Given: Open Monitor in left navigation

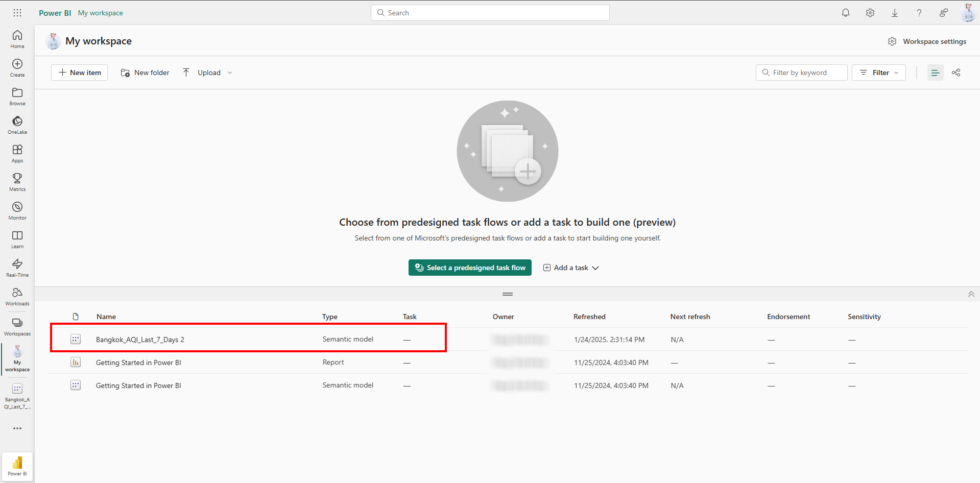Looking at the screenshot, I should coord(17,210).
